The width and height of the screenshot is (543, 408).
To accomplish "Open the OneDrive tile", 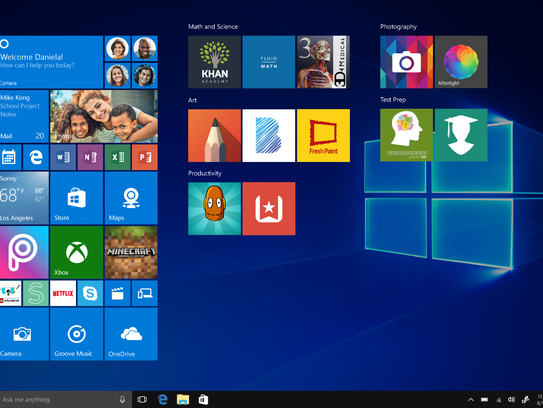I will [131, 334].
